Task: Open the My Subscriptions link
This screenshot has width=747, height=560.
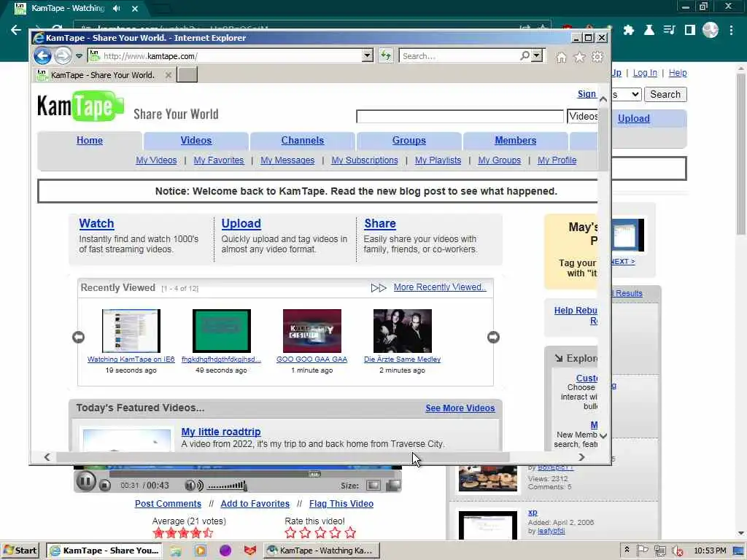Action: pos(365,160)
